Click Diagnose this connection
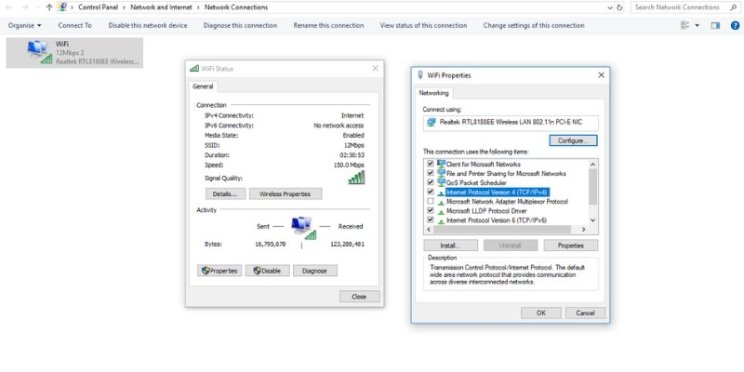The image size is (744, 372). pos(240,26)
